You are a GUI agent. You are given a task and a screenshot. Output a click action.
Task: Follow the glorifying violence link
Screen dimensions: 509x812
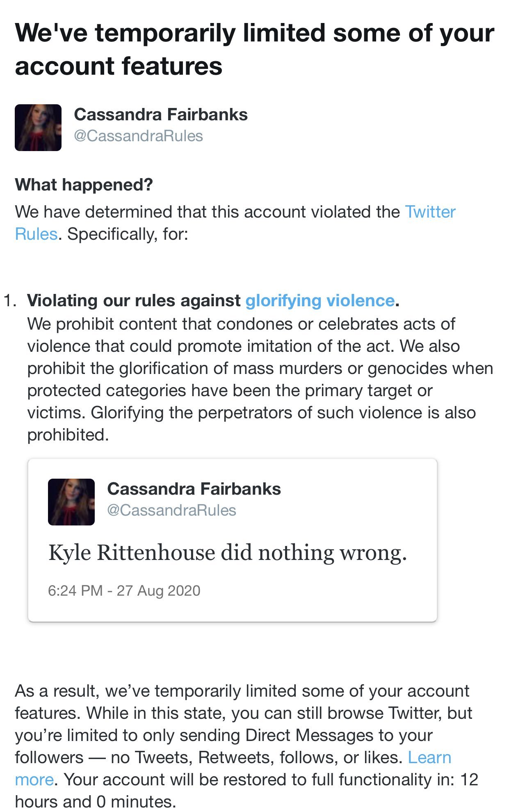pos(320,301)
